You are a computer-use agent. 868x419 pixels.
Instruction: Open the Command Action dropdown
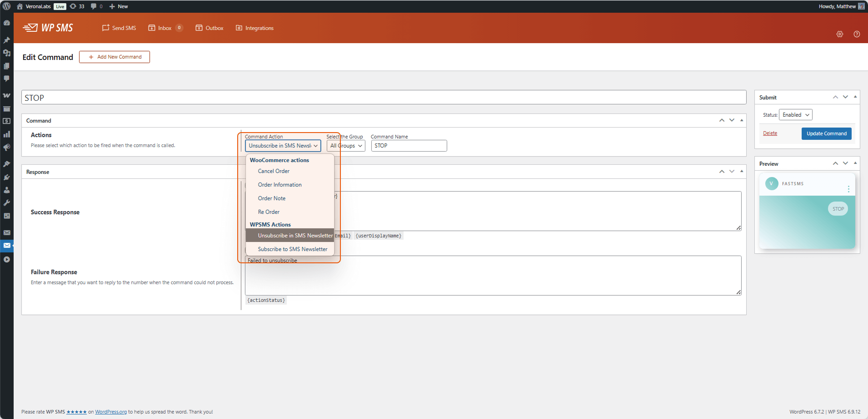coord(283,146)
